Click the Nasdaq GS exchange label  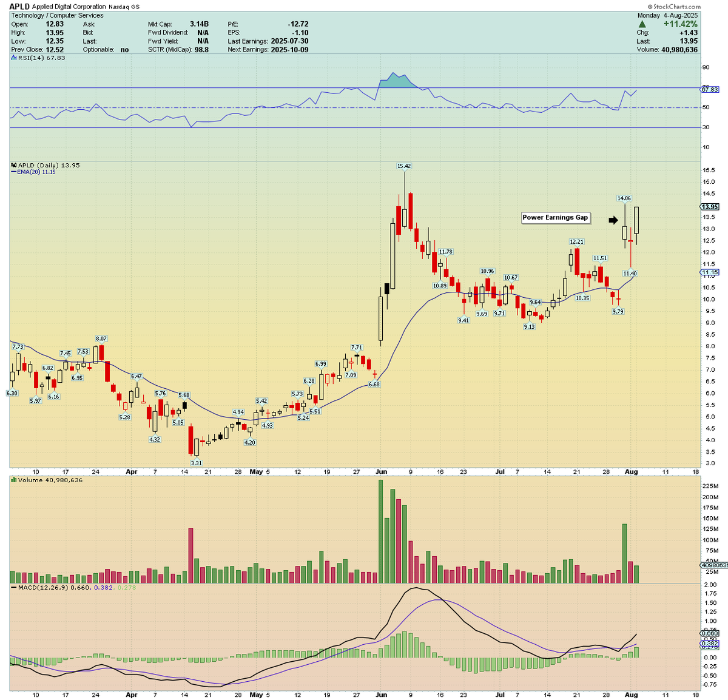tap(124, 7)
